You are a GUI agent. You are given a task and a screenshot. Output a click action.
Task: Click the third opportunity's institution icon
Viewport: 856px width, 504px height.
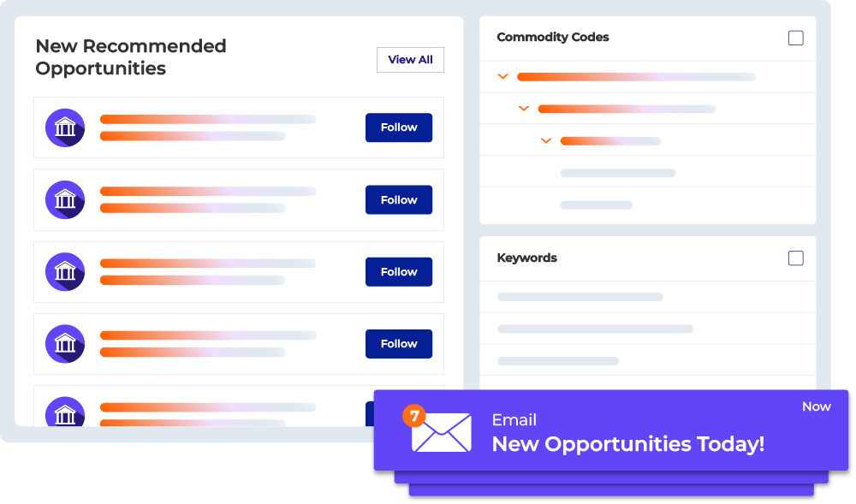[65, 271]
